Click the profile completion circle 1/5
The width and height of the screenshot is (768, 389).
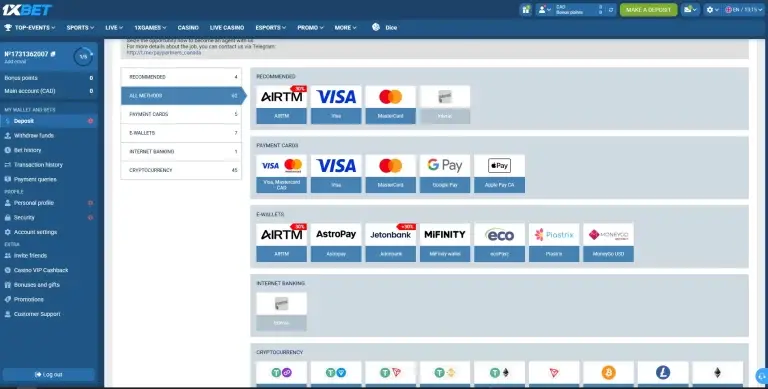83,57
